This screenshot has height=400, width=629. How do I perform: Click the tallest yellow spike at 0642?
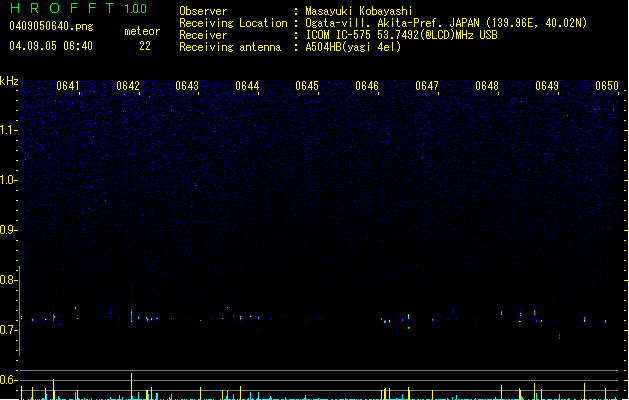coord(131,386)
